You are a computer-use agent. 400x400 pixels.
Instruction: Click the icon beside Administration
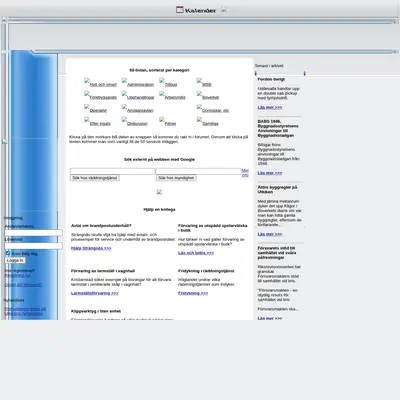(124, 80)
